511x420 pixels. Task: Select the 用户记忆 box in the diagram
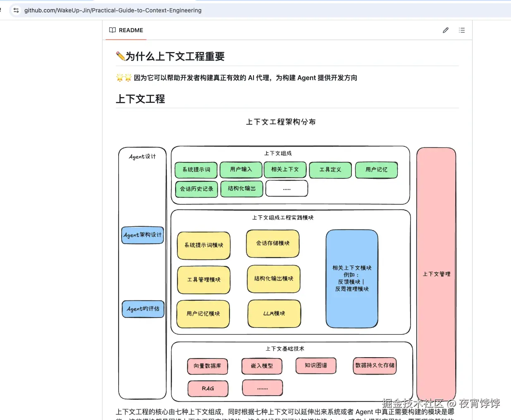click(x=376, y=170)
